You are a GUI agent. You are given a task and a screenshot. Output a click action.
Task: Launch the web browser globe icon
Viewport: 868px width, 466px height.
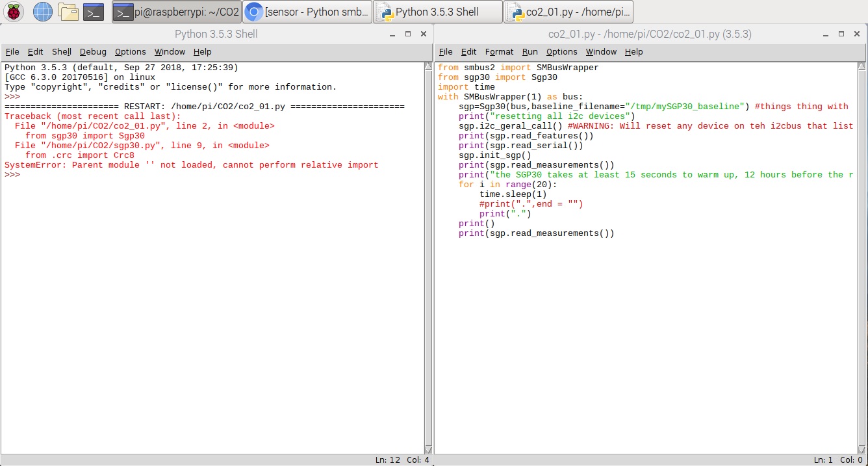[x=42, y=11]
